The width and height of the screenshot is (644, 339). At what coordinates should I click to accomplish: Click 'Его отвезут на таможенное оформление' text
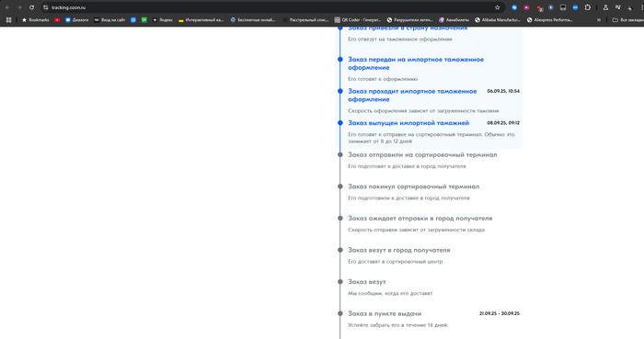click(x=400, y=40)
